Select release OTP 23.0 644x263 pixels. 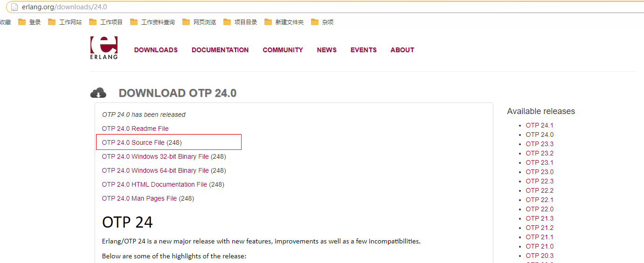point(540,172)
